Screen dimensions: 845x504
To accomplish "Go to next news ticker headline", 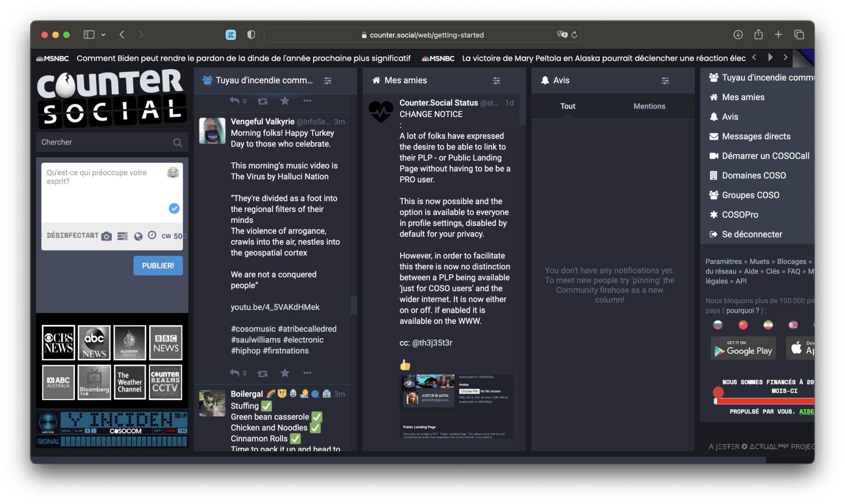I will (786, 57).
